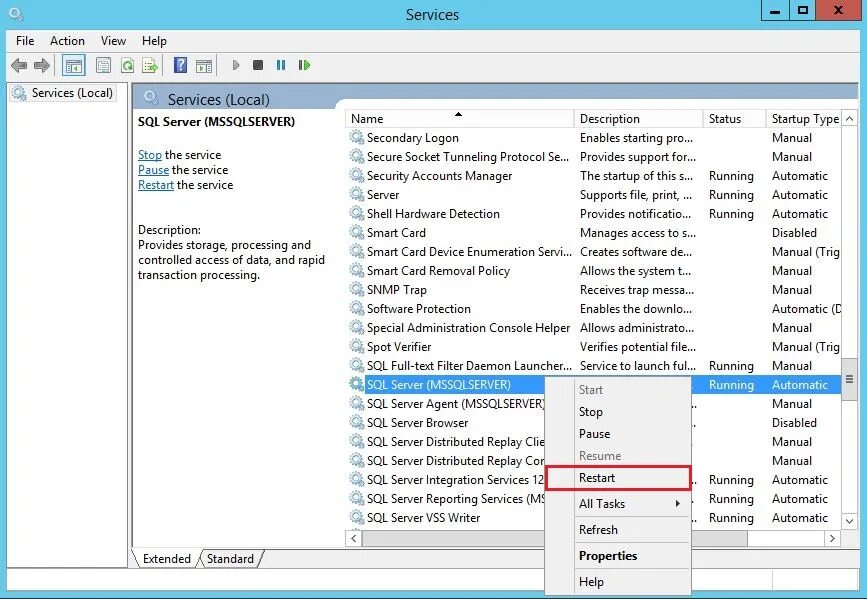The image size is (867, 599).
Task: Switch to the Standard tab
Action: [231, 559]
